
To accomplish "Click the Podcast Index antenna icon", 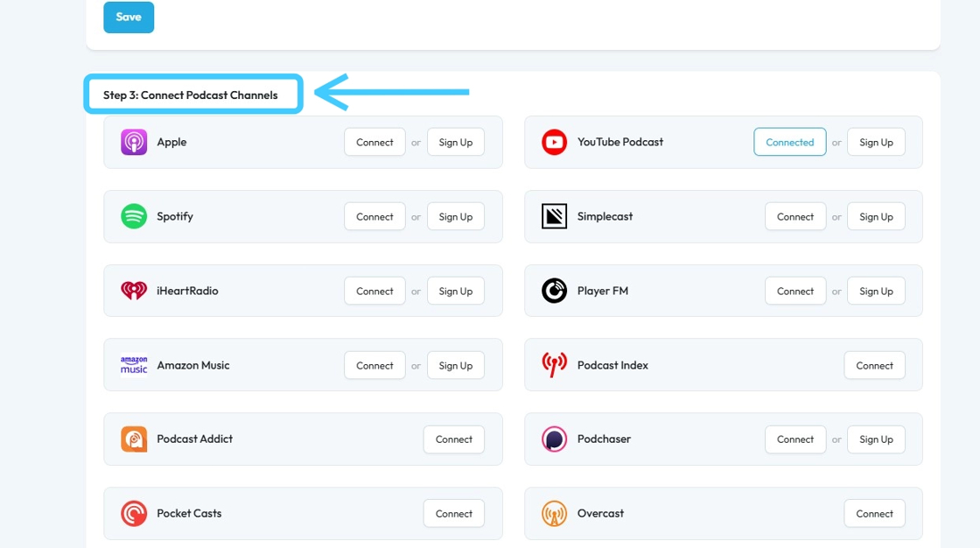I will [554, 365].
